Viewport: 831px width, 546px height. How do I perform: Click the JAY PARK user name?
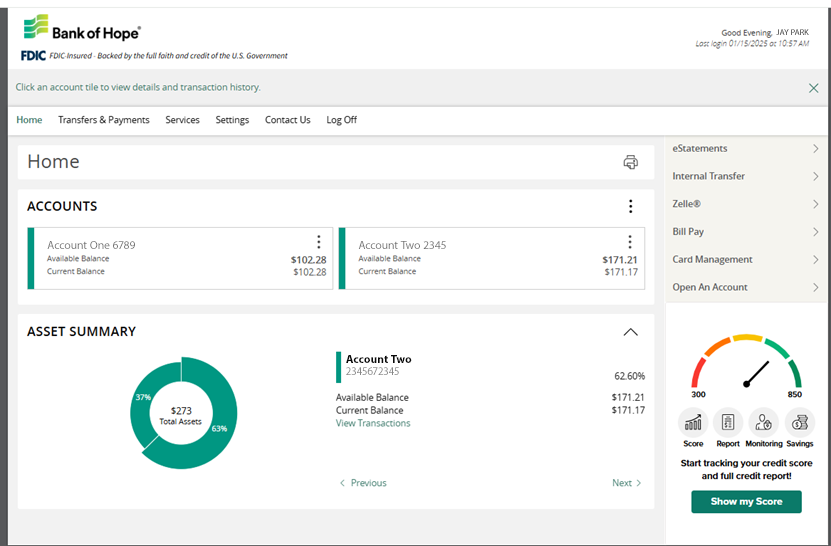pyautogui.click(x=792, y=33)
